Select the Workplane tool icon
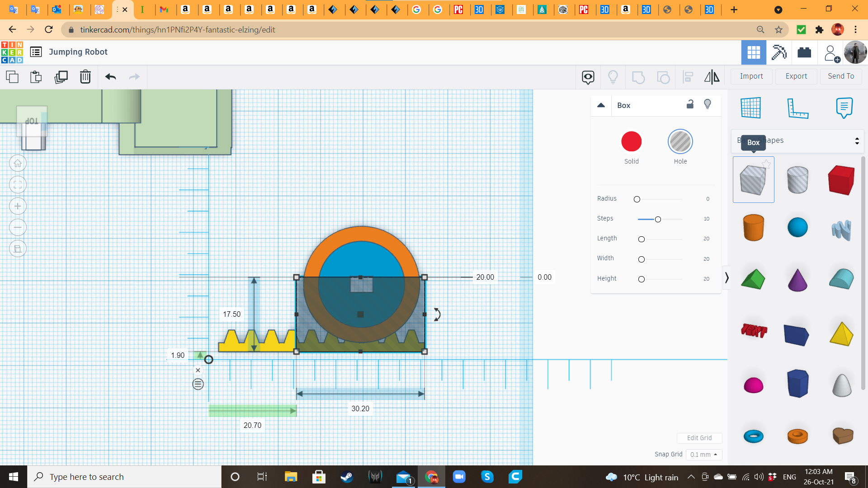 click(750, 108)
